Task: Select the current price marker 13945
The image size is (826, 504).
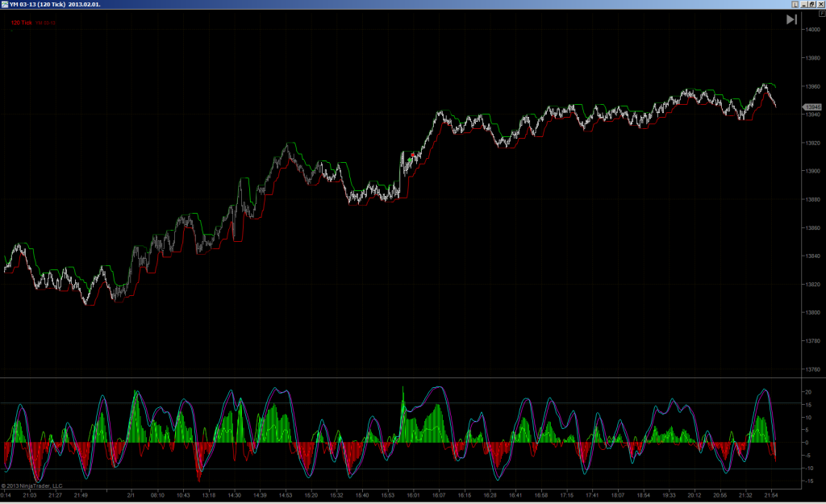Action: coord(812,107)
